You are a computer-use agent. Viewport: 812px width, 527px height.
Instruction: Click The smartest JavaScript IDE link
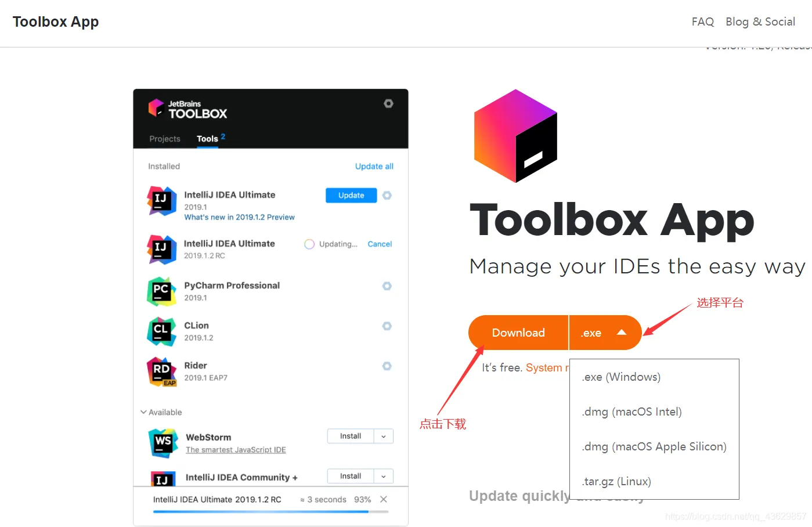click(236, 450)
